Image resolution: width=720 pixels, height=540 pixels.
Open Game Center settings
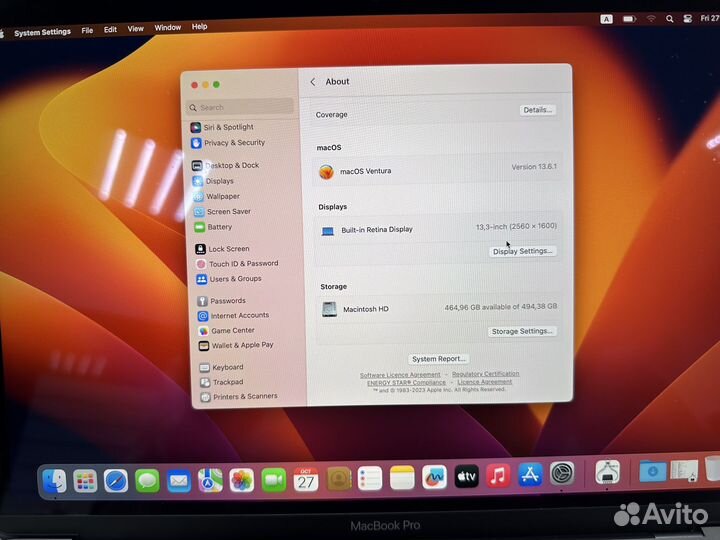coord(226,331)
